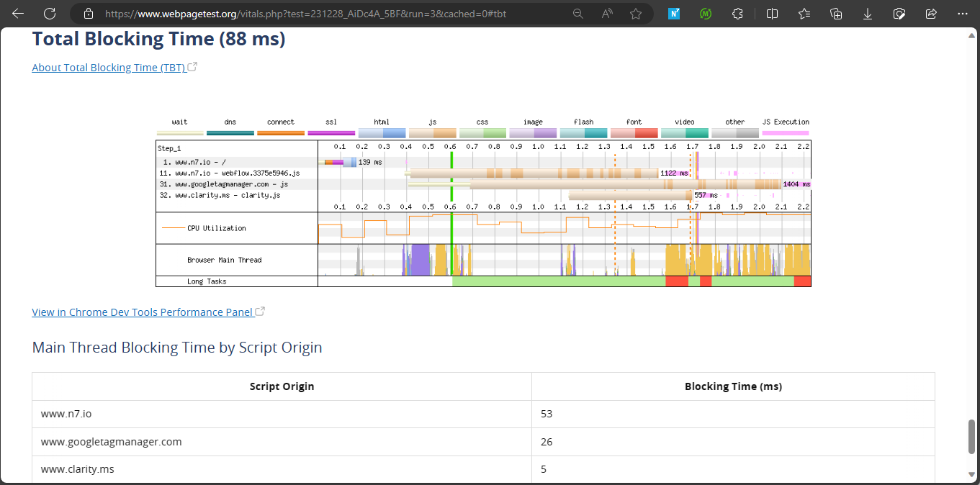This screenshot has width=980, height=485.
Task: Take a screenshot with the capture icon
Action: 899,14
